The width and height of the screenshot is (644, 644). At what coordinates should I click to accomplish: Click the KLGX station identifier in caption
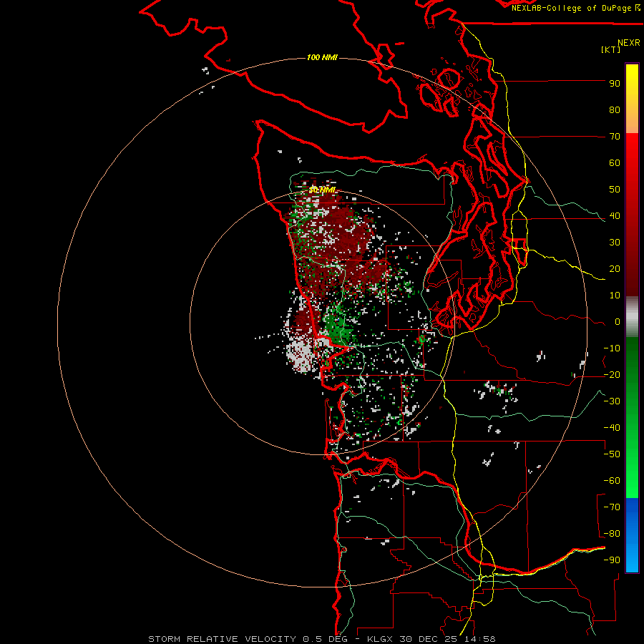tap(381, 639)
